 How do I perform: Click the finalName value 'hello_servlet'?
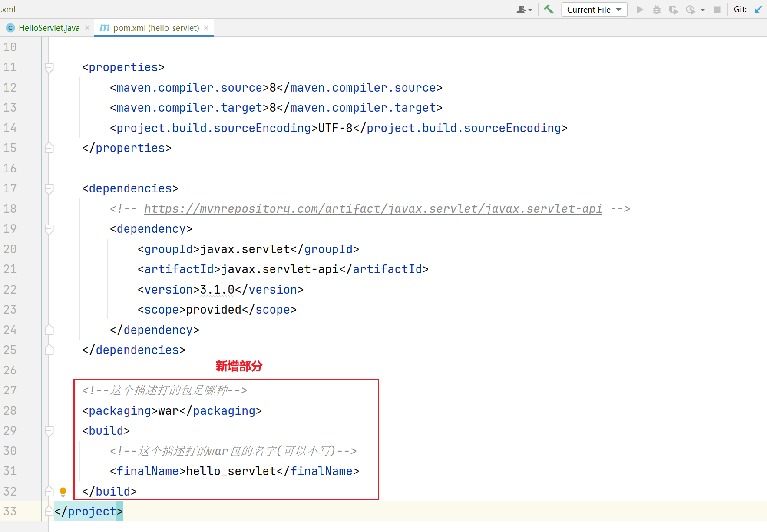231,471
